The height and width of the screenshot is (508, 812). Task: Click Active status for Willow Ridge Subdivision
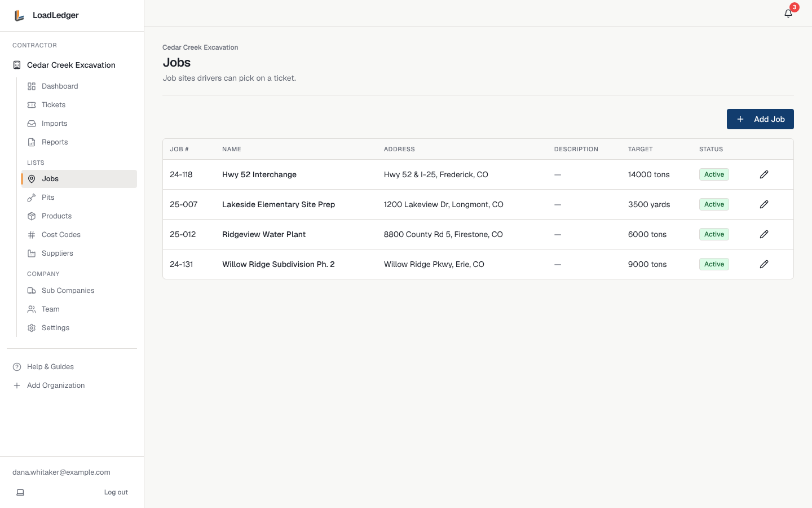pyautogui.click(x=714, y=264)
